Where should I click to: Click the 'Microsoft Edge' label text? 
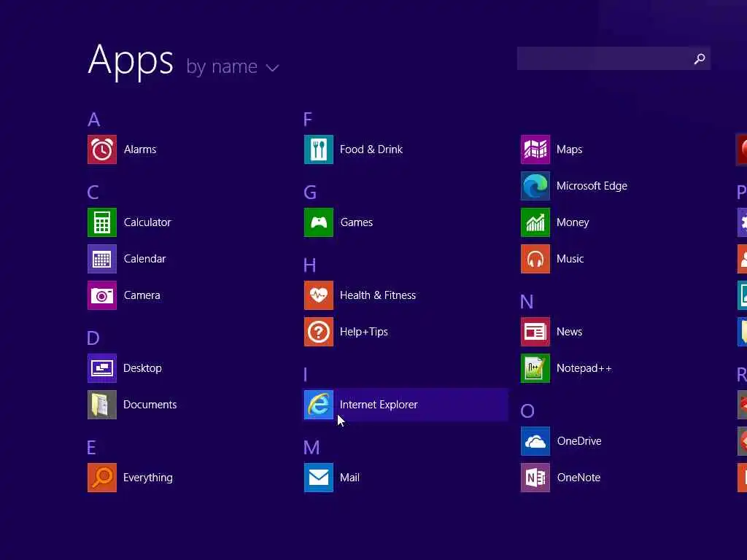tap(592, 186)
